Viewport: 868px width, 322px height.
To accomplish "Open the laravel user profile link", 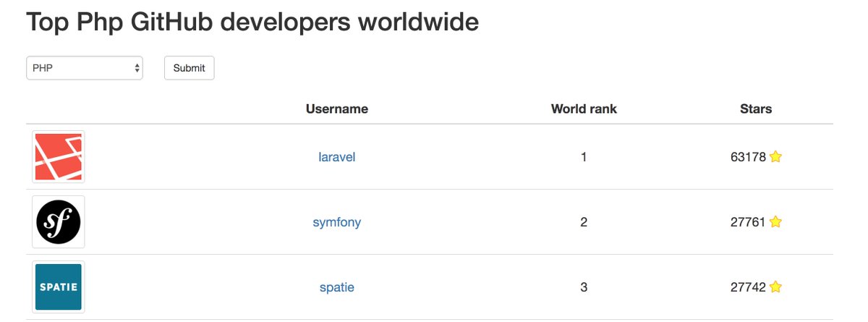I will [x=336, y=157].
